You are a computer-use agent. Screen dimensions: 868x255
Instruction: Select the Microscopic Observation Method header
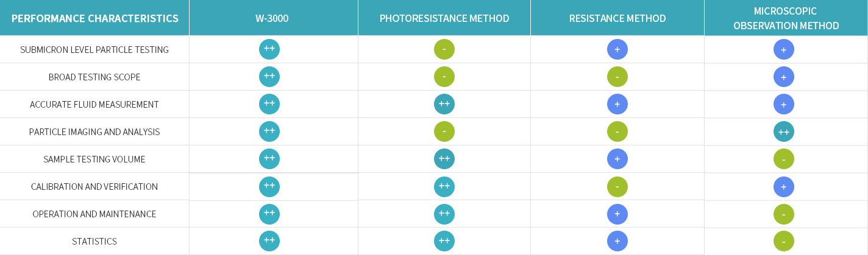point(786,18)
